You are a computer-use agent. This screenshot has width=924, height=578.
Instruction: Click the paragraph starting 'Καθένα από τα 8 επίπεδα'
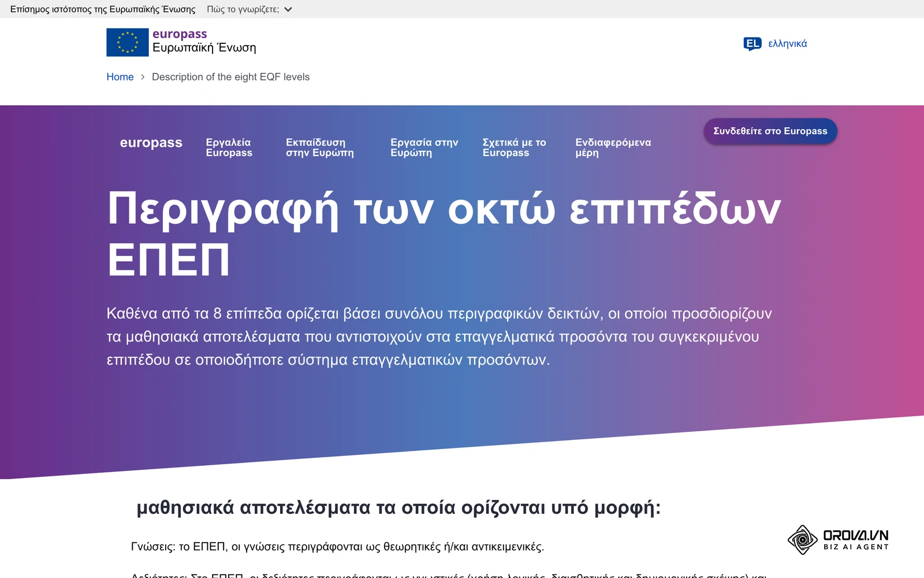pyautogui.click(x=439, y=337)
